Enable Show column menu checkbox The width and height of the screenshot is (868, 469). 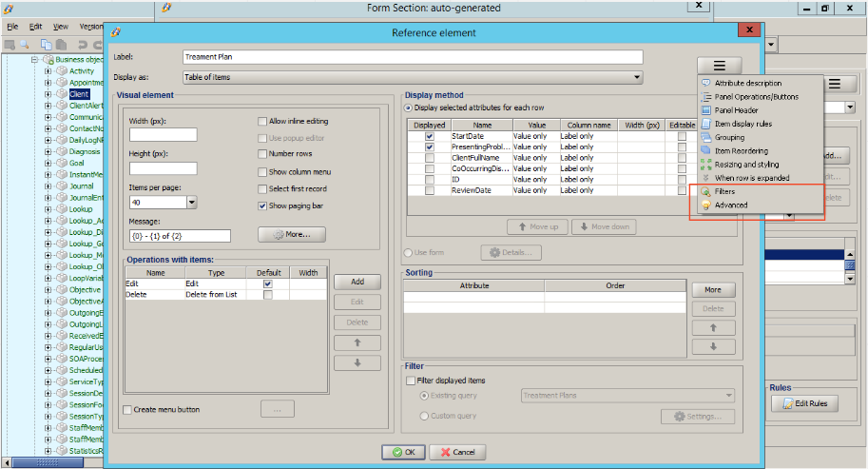click(x=262, y=172)
